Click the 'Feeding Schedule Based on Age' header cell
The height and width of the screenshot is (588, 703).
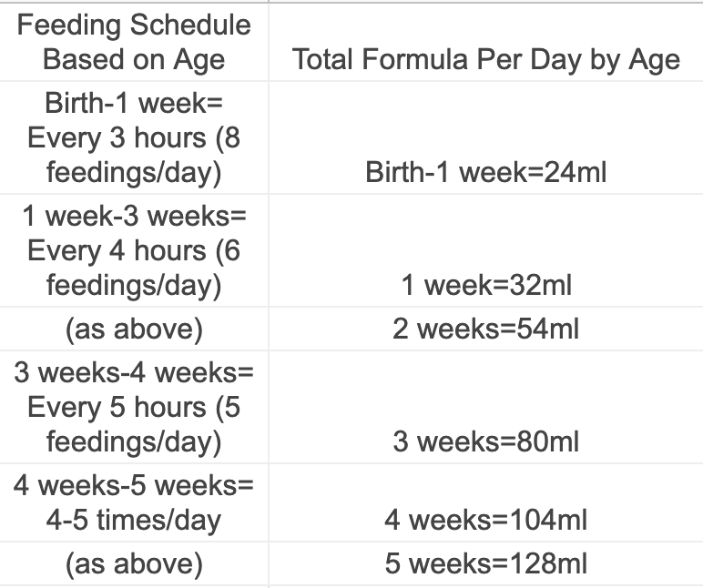[x=134, y=42]
